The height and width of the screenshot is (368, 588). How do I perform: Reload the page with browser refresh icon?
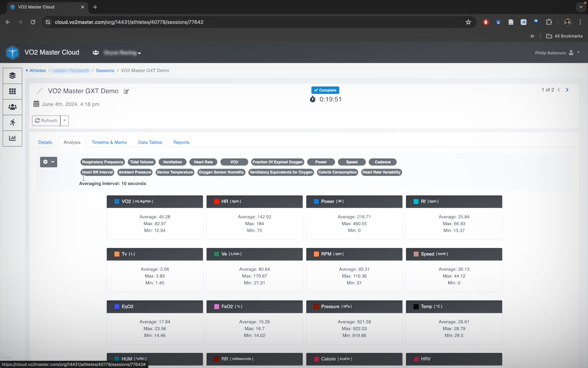click(33, 22)
